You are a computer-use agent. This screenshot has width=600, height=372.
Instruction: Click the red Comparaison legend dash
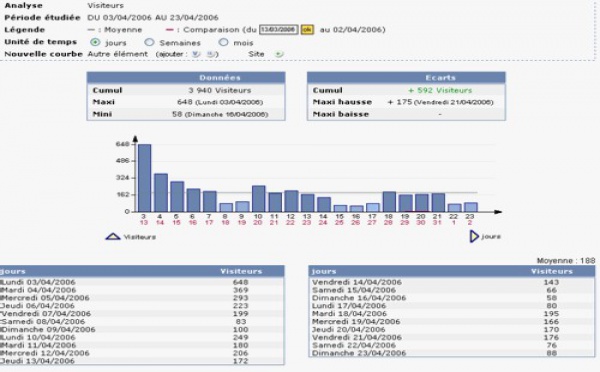tap(170, 29)
